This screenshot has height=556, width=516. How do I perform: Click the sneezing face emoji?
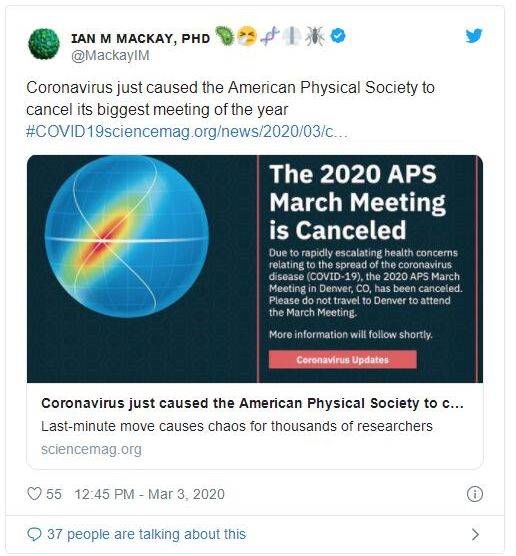247,36
